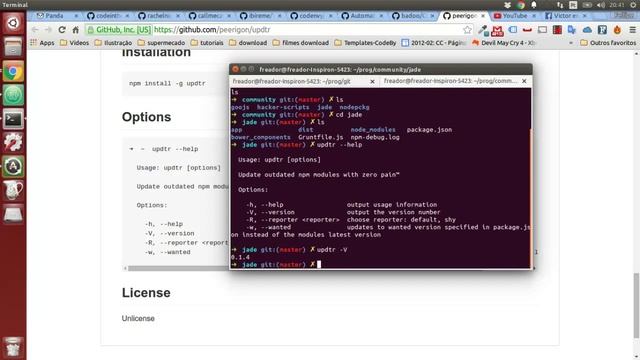640x360 pixels.
Task: Open the filmes download bookmarks folder
Action: 300,42
